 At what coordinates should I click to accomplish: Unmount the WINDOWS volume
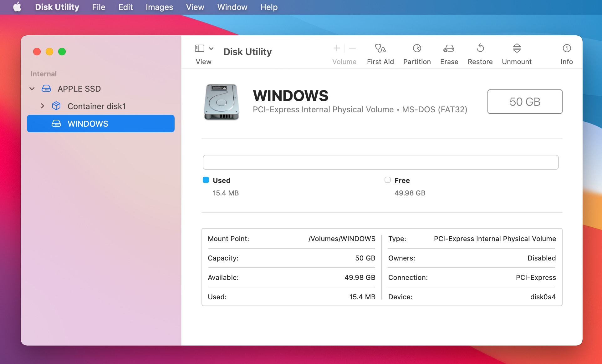pos(517,53)
